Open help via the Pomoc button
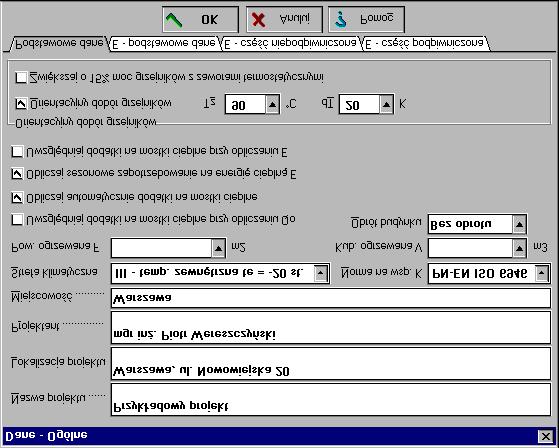 366,19
